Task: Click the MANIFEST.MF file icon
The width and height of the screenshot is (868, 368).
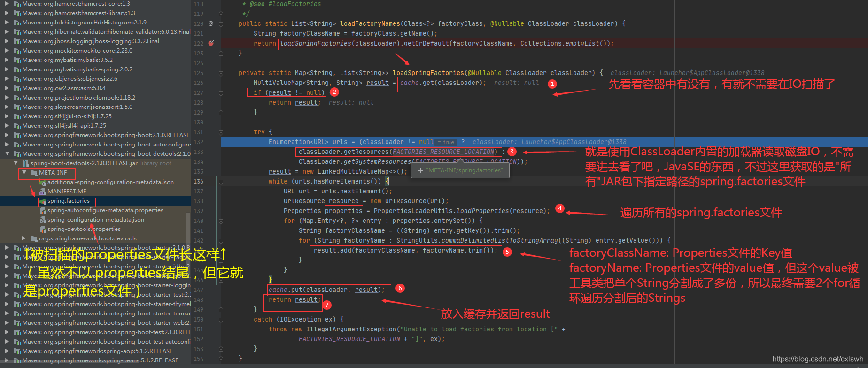Action: pyautogui.click(x=42, y=192)
